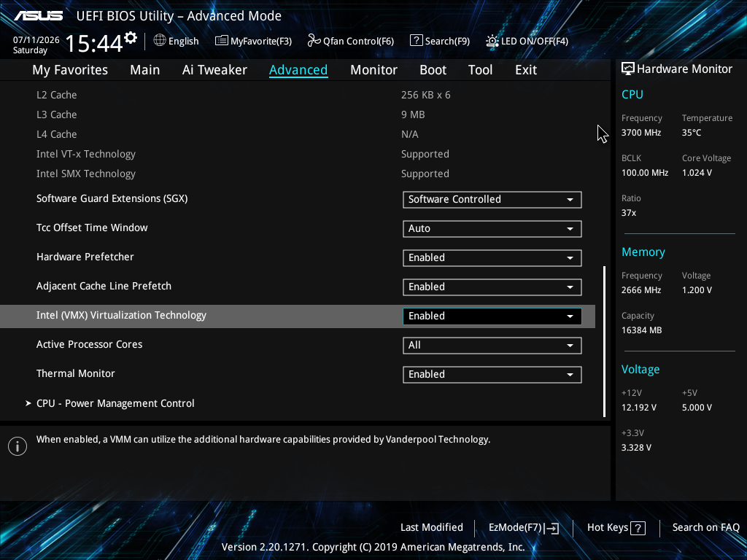Select the Advanced tab
The width and height of the screenshot is (747, 560).
pyautogui.click(x=298, y=70)
